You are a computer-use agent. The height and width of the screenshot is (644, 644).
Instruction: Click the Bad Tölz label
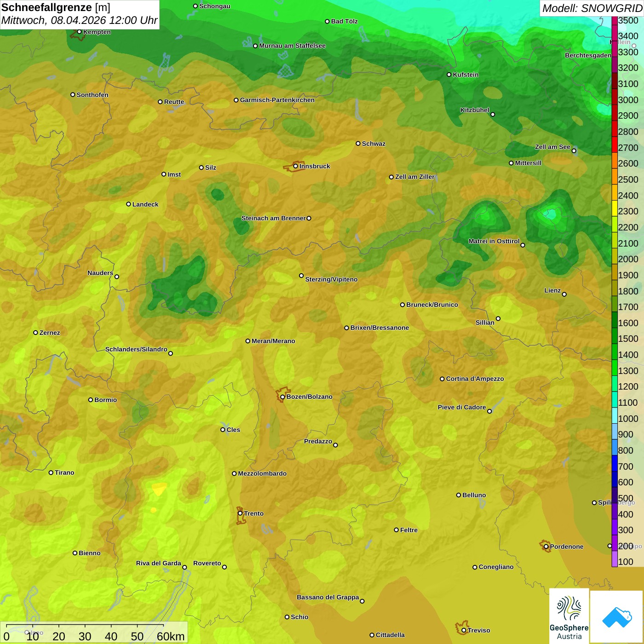344,21
